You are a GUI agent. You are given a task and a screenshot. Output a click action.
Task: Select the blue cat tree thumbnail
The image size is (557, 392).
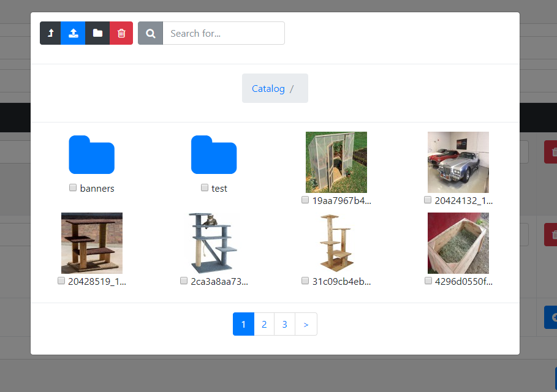tap(214, 243)
